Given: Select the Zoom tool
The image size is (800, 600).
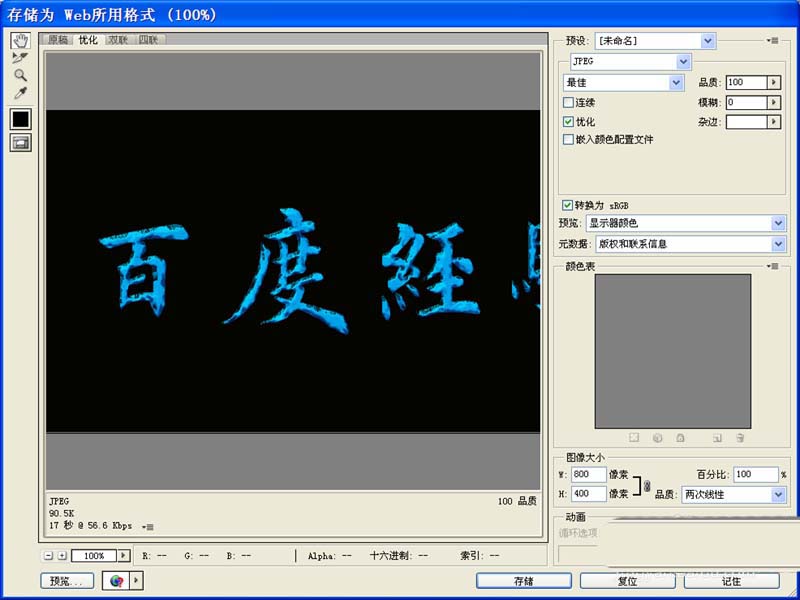Looking at the screenshot, I should tap(20, 76).
